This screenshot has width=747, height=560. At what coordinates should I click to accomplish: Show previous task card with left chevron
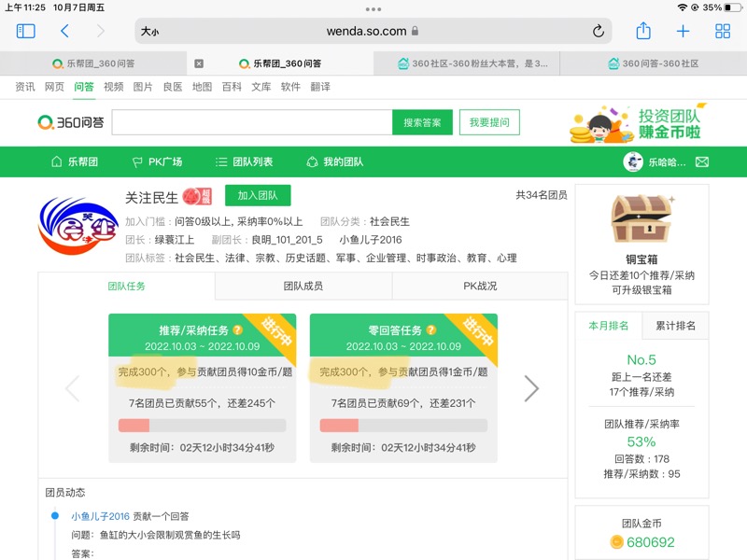(x=73, y=388)
